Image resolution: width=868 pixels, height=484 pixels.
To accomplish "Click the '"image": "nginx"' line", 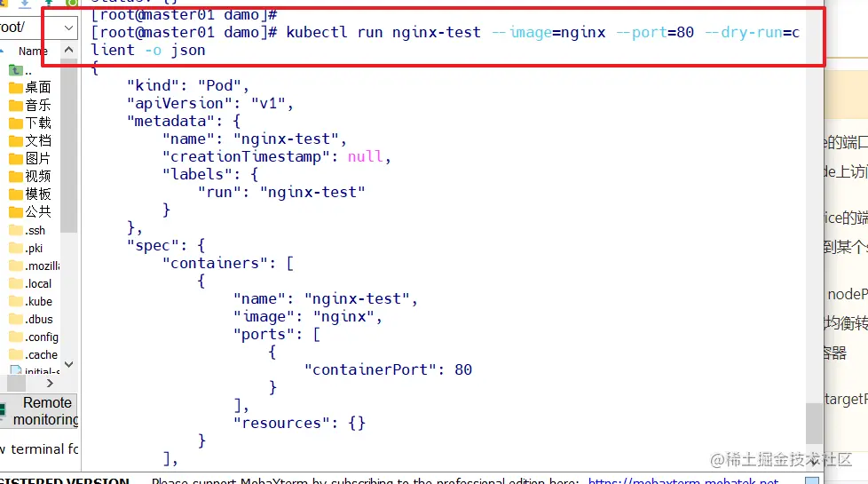I will click(x=308, y=316).
